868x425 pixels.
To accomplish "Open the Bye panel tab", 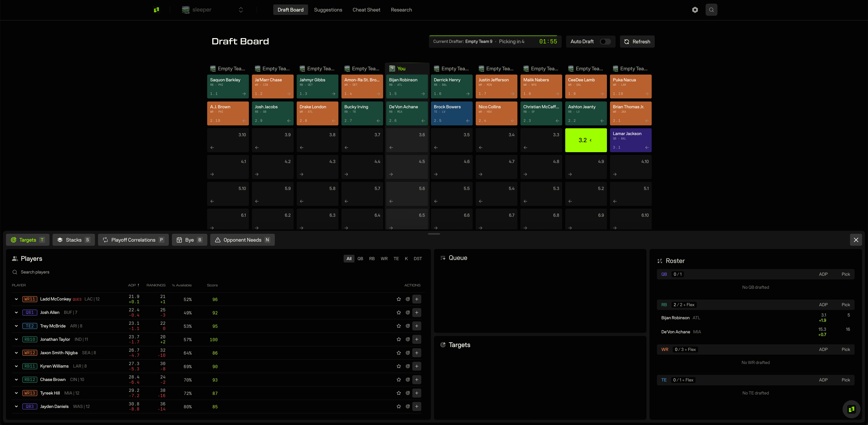I will (189, 240).
